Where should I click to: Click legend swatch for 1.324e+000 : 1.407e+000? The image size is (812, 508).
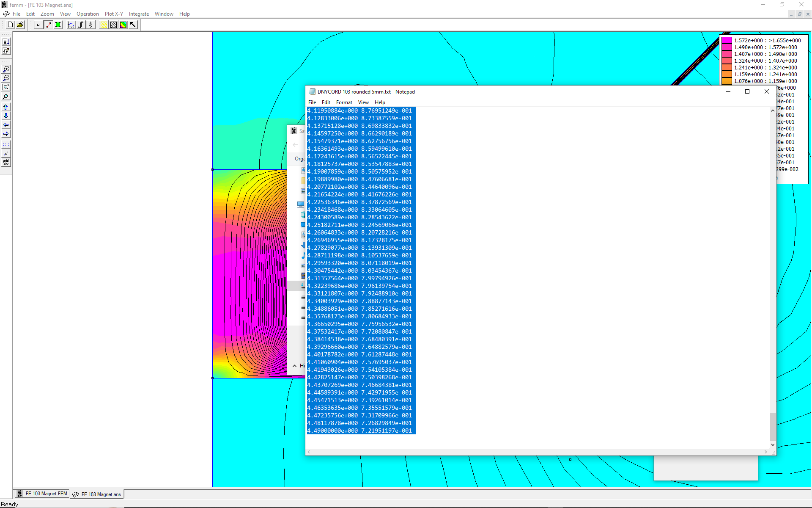click(727, 61)
